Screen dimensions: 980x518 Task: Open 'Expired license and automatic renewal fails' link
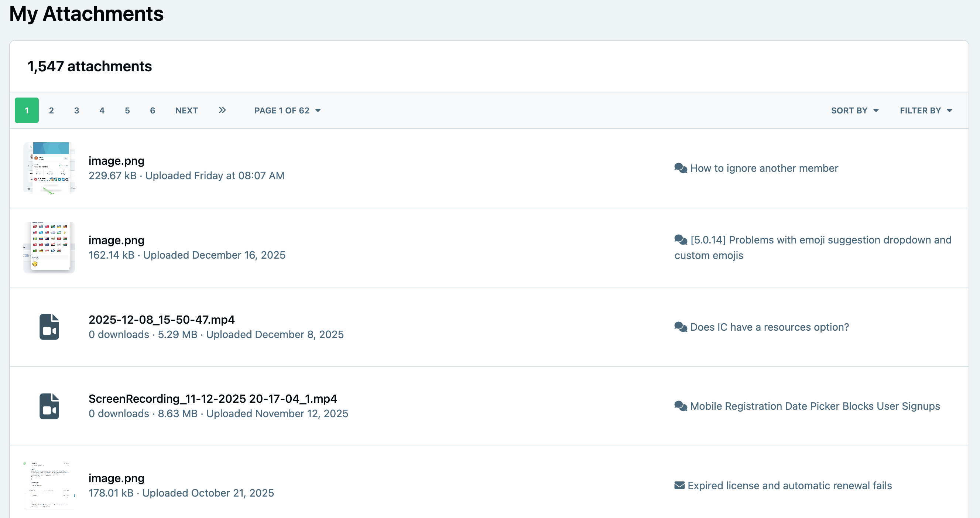[789, 485]
